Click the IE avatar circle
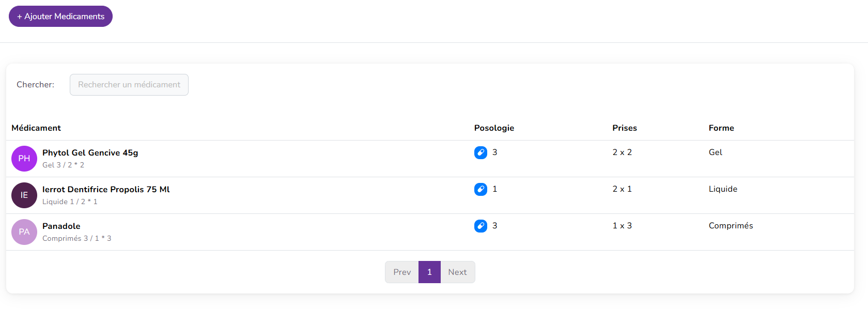Screen dimensions: 868x309 tap(24, 195)
